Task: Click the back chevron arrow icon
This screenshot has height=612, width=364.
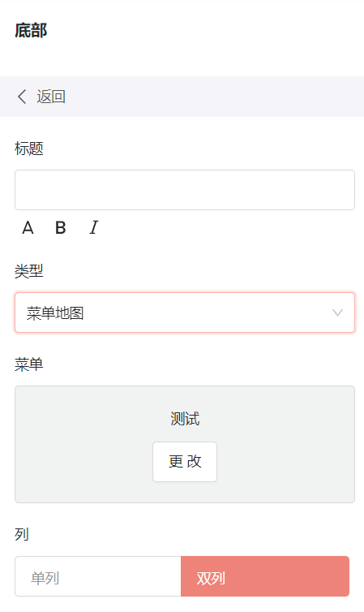Action: coord(22,97)
